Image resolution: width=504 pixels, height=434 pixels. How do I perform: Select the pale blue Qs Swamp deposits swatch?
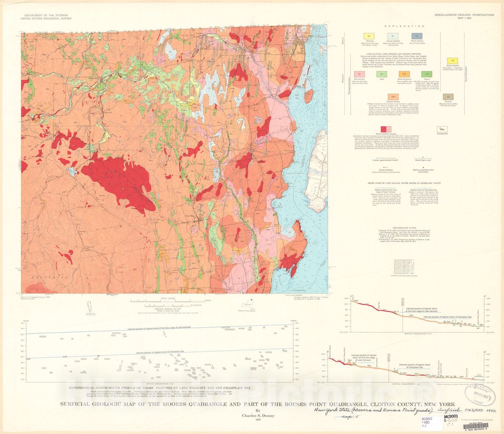[x=393, y=37]
